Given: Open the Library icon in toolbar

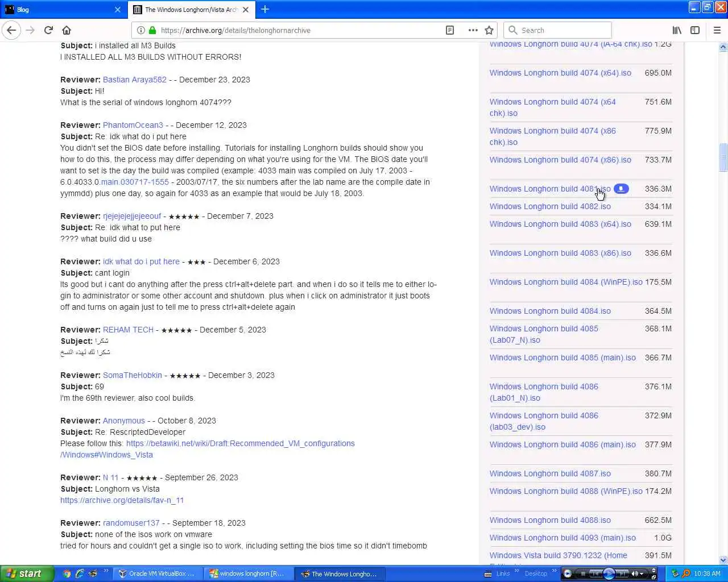Looking at the screenshot, I should 677,30.
